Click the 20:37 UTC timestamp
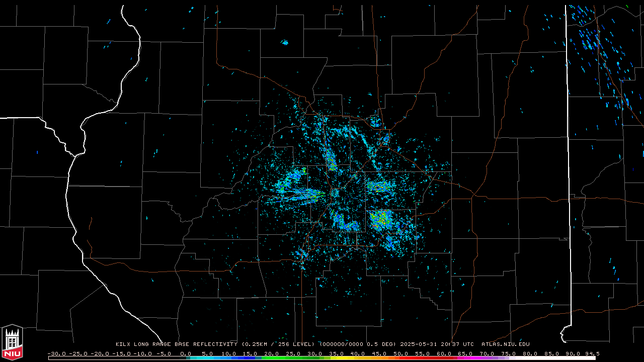This screenshot has height=362, width=644. pyautogui.click(x=458, y=344)
